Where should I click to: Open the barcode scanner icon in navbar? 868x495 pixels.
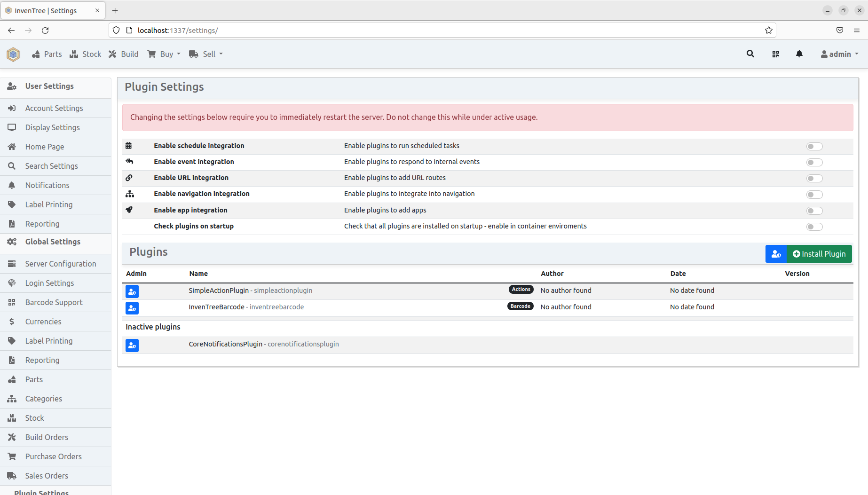point(776,54)
